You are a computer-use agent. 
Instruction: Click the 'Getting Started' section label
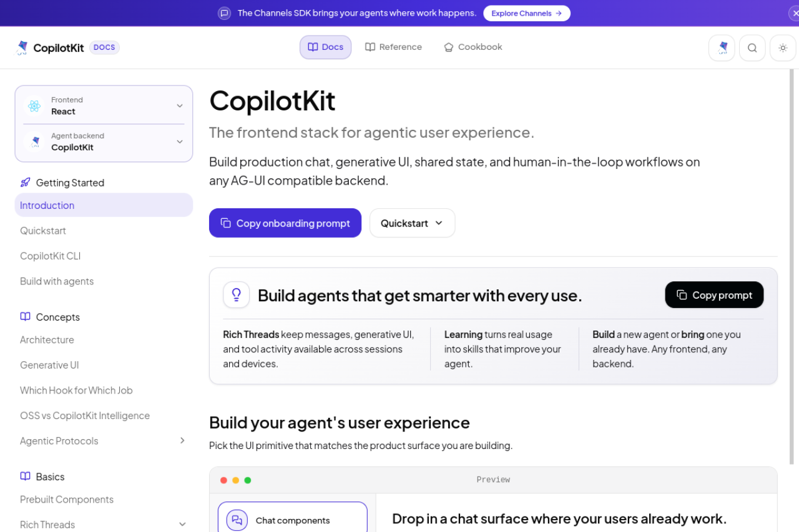tap(70, 183)
